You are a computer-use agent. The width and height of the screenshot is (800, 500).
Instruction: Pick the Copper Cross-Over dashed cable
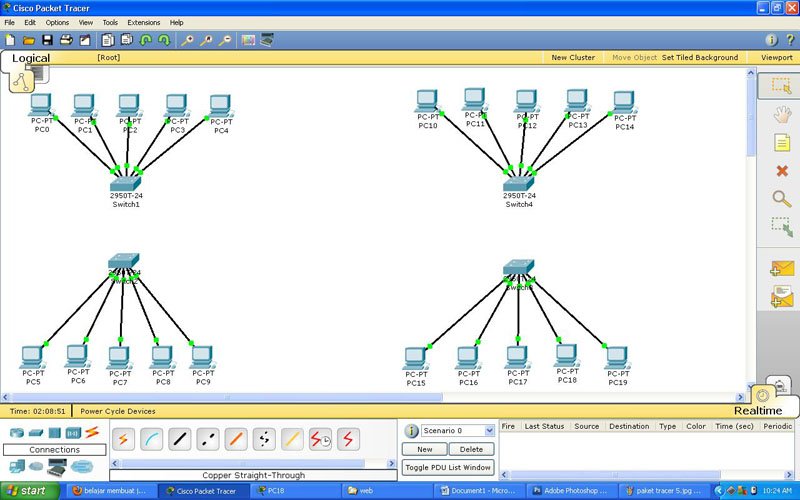tap(208, 439)
